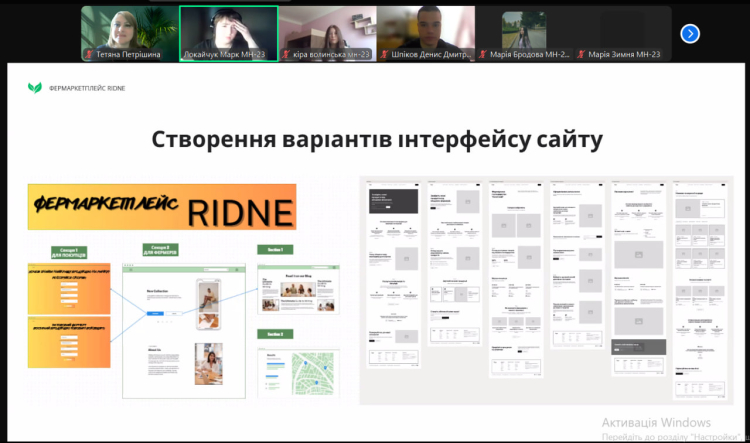Select кіра волинська's video thumbnail
This screenshot has height=443, width=750.
(x=327, y=30)
